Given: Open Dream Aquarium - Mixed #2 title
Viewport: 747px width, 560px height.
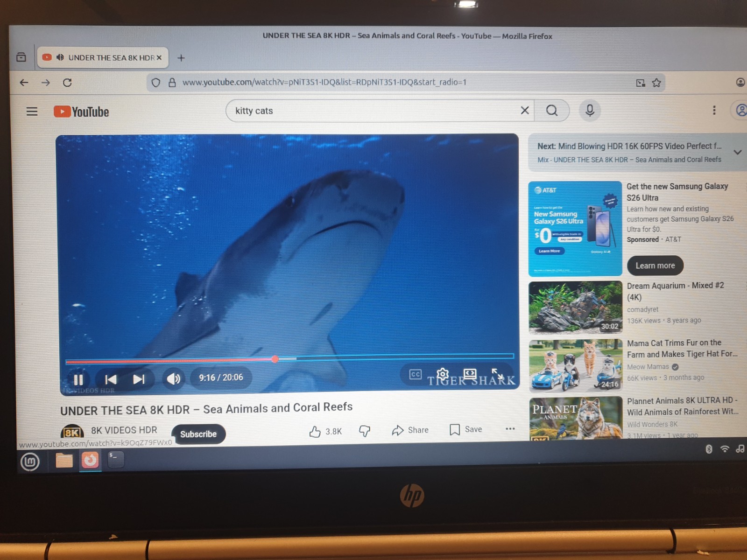Looking at the screenshot, I should pos(675,291).
